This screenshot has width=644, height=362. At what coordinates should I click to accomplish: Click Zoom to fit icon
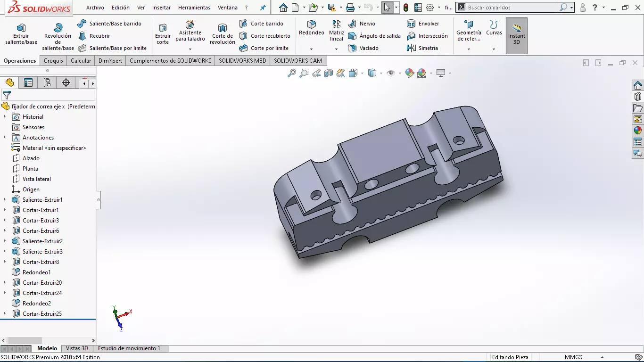[292, 73]
